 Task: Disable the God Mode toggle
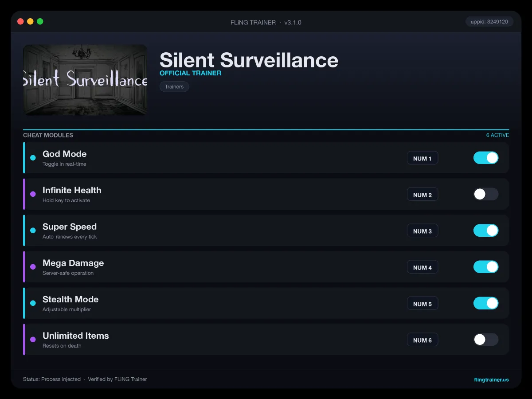click(486, 158)
